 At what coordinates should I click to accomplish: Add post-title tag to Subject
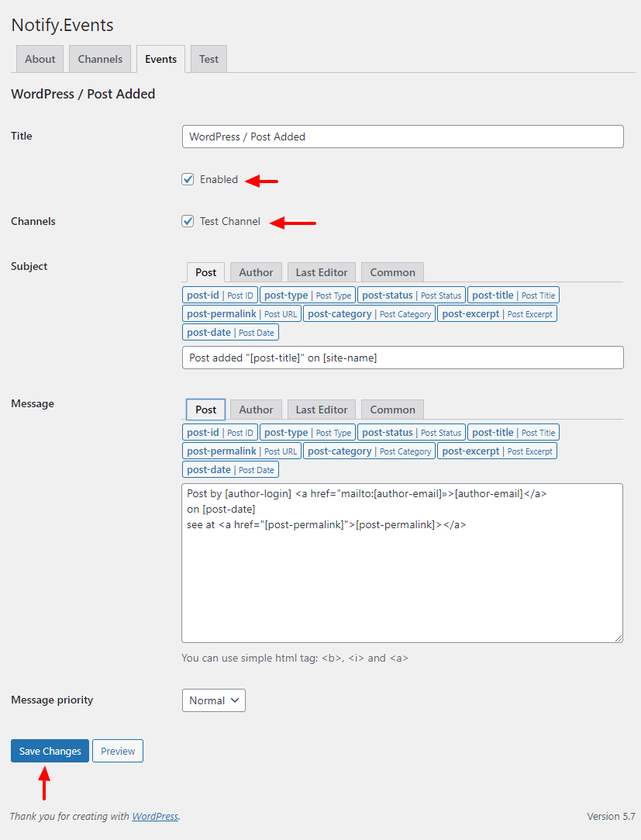pyautogui.click(x=514, y=296)
